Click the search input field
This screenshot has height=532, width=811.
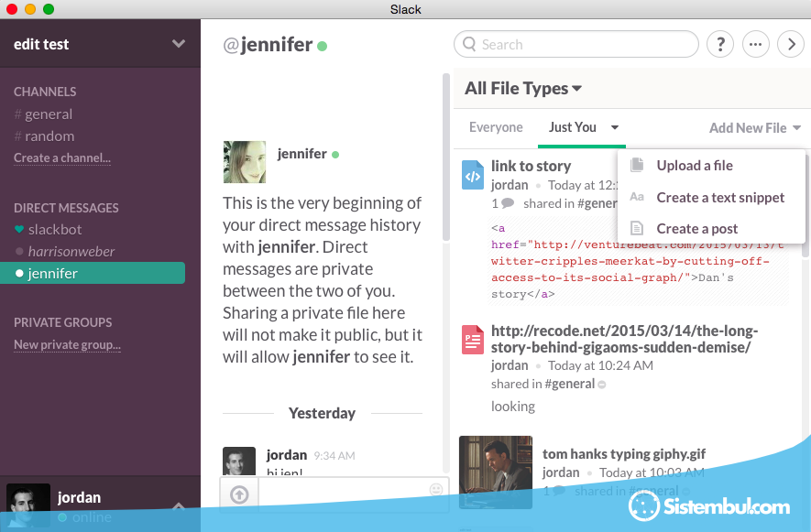coord(576,44)
